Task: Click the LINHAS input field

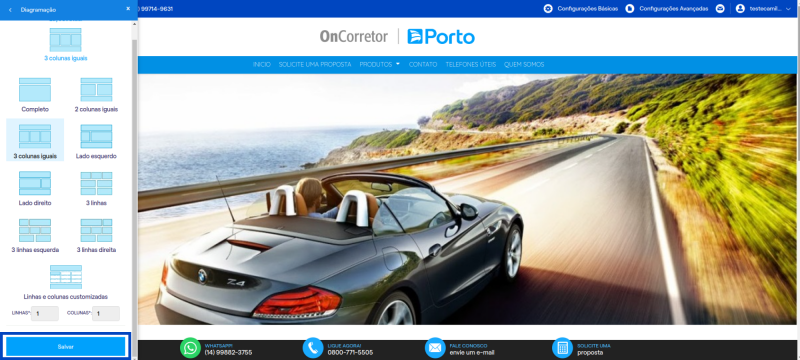Action: (45, 314)
